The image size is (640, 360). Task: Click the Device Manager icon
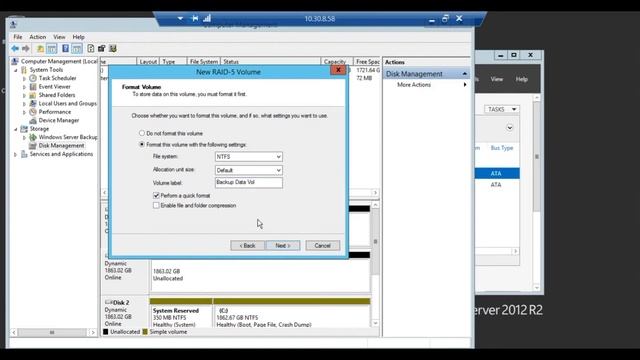(33, 120)
